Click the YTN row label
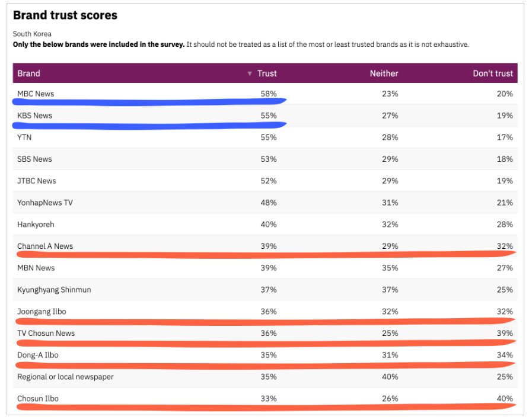The width and height of the screenshot is (529, 420). 25,137
